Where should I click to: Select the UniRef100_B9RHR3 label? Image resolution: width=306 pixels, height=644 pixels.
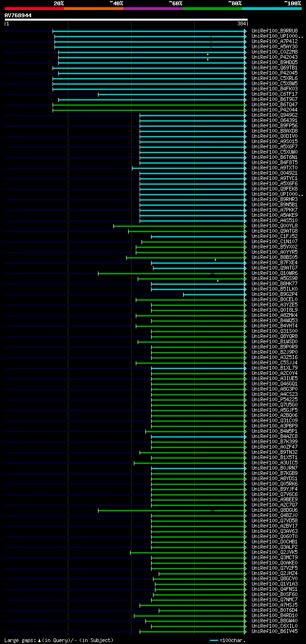click(274, 200)
